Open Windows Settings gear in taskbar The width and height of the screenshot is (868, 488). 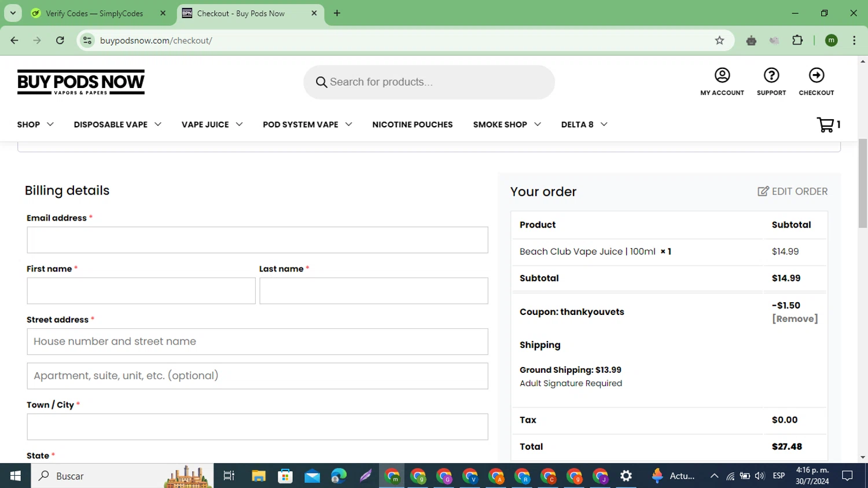tap(626, 476)
